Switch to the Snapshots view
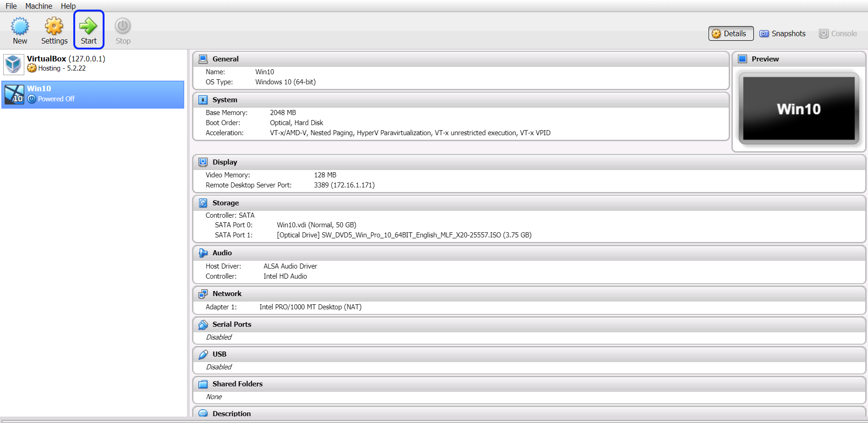The height and width of the screenshot is (423, 868). pyautogui.click(x=783, y=33)
